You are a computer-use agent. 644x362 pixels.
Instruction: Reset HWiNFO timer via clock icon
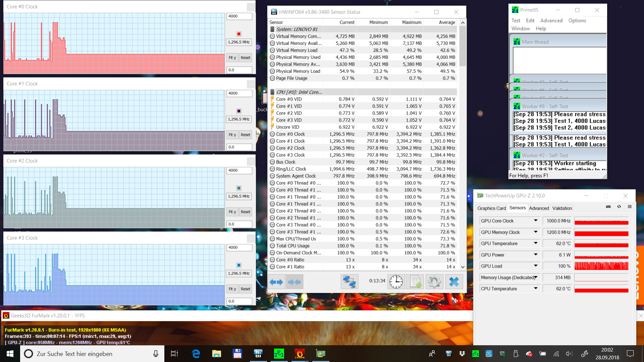coord(396,282)
